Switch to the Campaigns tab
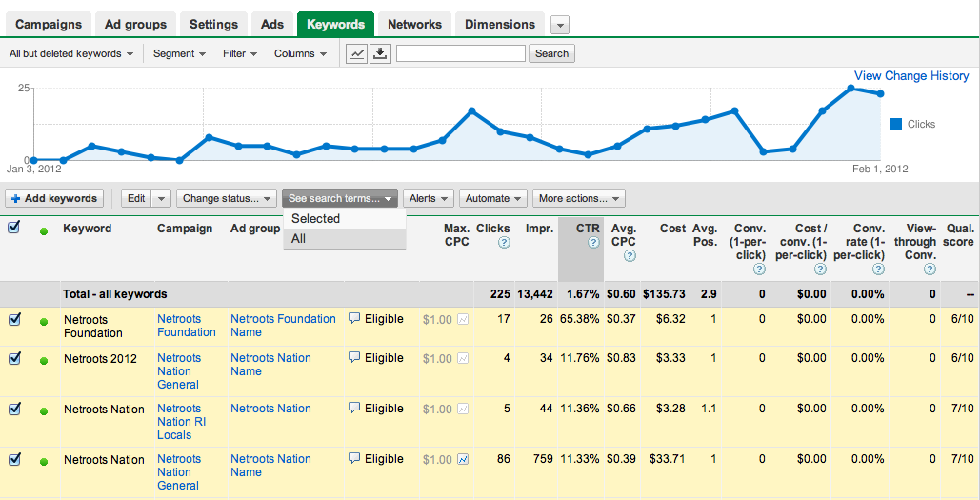The width and height of the screenshot is (980, 500). 49,25
